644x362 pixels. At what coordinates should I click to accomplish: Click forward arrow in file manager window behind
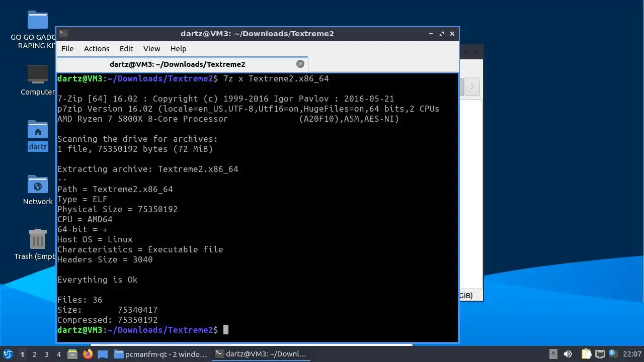pos(472,86)
